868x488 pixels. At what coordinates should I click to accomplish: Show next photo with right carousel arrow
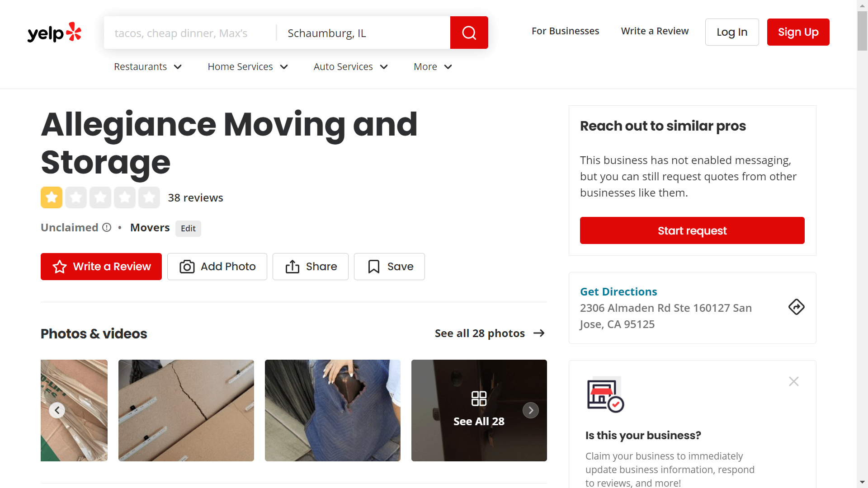(531, 410)
